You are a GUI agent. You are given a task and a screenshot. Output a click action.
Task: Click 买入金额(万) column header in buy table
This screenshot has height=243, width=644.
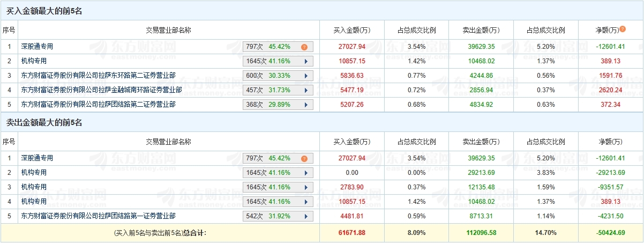click(351, 30)
